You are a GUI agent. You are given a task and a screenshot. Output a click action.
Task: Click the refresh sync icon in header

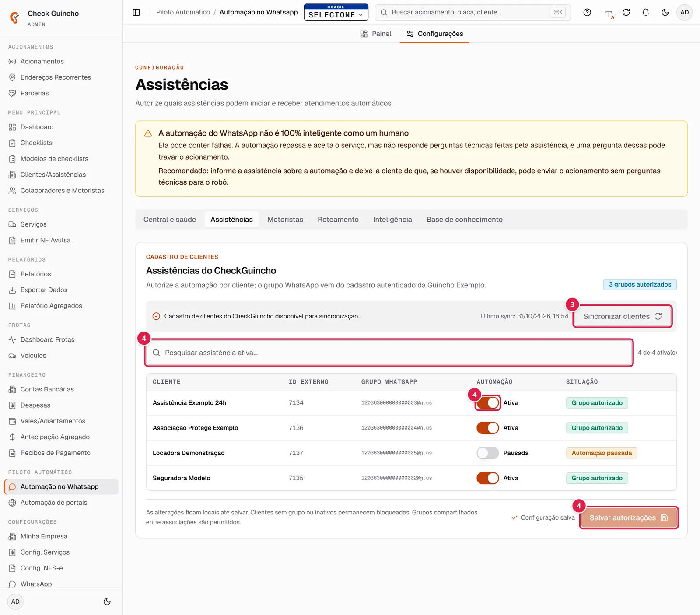[x=626, y=12]
